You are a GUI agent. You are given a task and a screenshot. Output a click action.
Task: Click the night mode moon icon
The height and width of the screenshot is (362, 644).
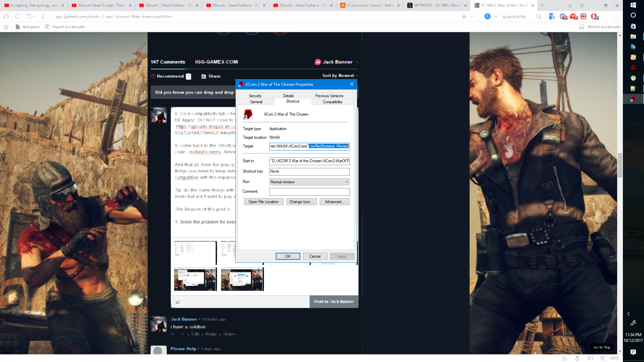point(565,358)
